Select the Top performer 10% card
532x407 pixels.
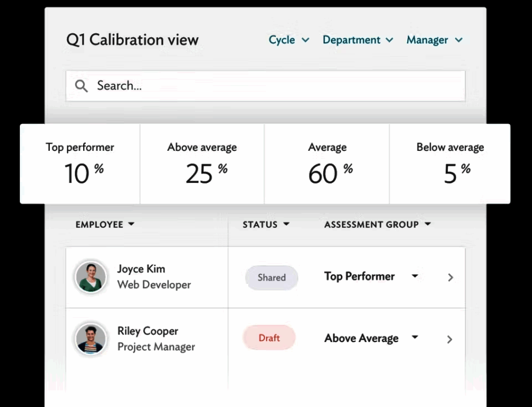point(80,164)
